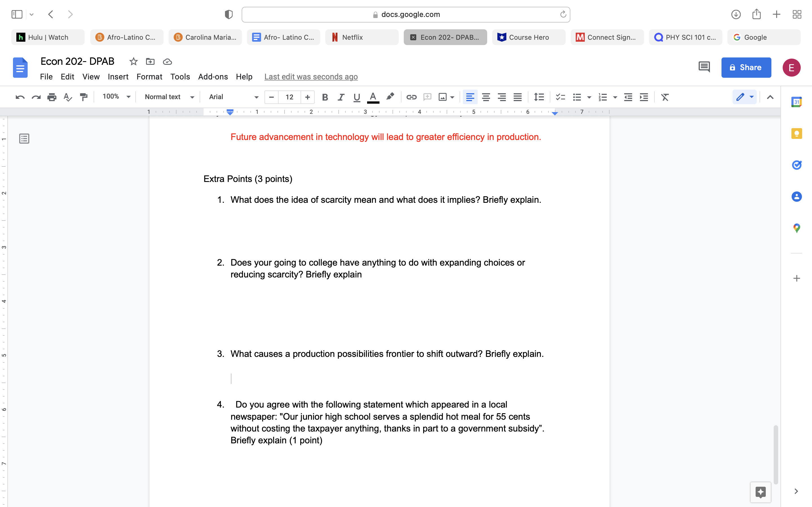Open the Format menu
Screen dimensions: 812x507
(x=149, y=77)
